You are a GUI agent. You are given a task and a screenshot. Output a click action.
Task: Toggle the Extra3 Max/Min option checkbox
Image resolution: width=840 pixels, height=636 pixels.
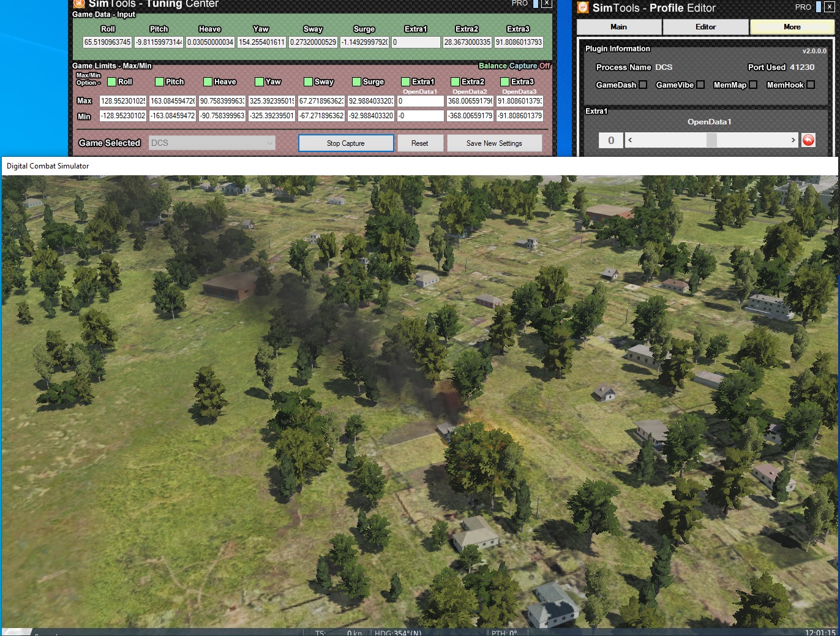coord(504,81)
